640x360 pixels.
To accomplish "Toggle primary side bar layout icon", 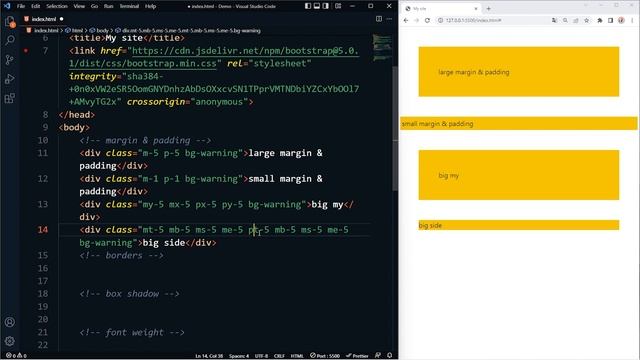I will [x=308, y=6].
